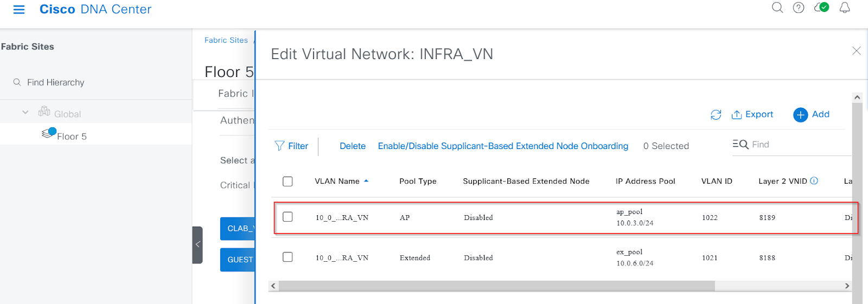Collapse the Global tree node chevron

(x=25, y=113)
